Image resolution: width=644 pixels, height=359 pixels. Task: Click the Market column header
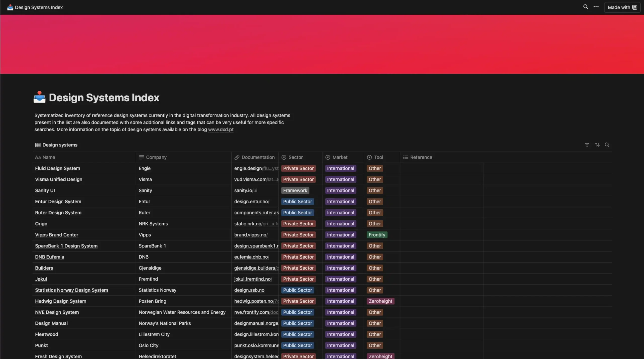point(343,157)
